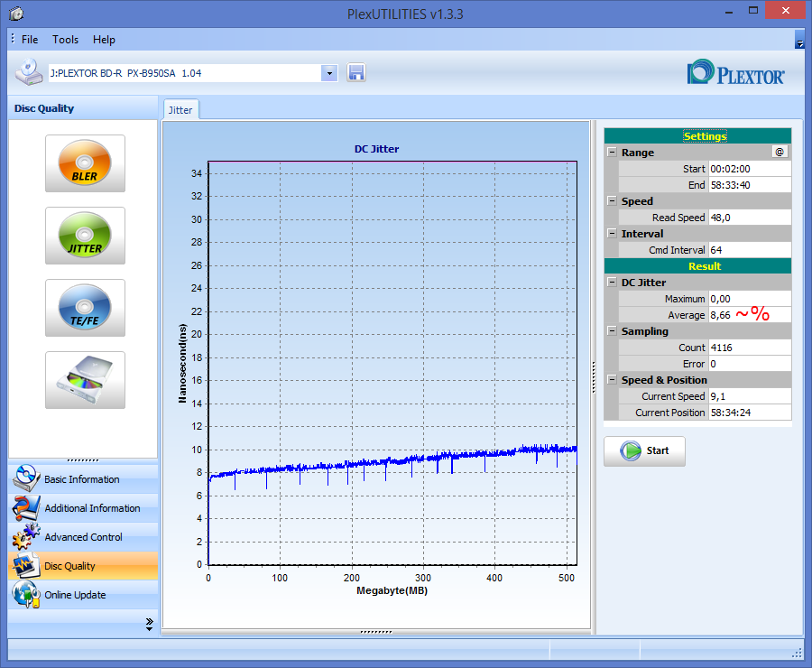Click the Current Speed value 9,1
The height and width of the screenshot is (668, 812).
pos(750,396)
